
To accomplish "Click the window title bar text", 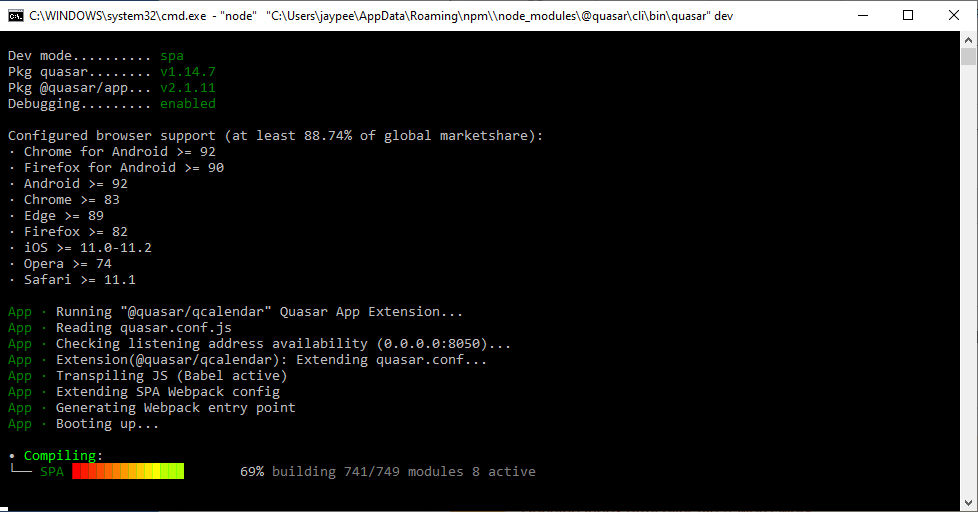I will pos(381,16).
